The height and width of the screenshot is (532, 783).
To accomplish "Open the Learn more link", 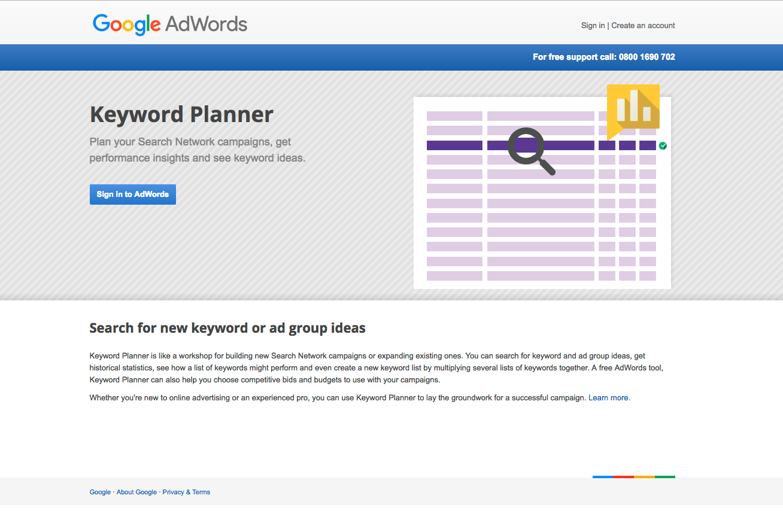I will [608, 397].
